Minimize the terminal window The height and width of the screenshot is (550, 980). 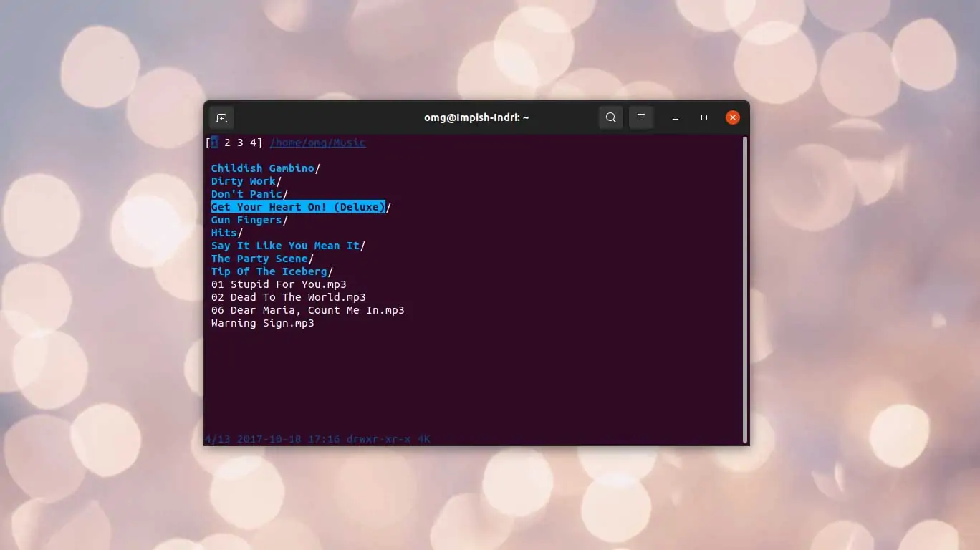pos(675,117)
